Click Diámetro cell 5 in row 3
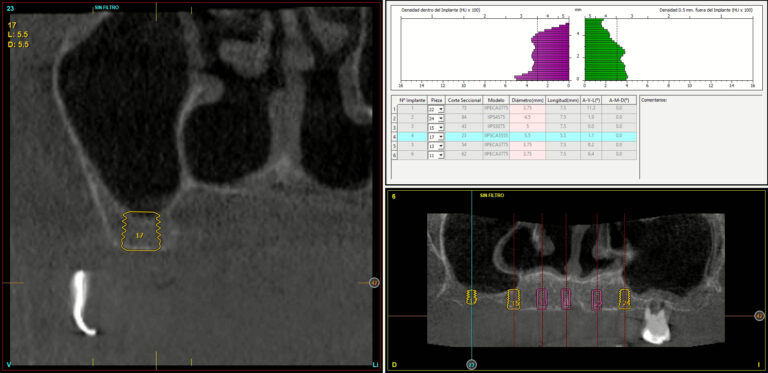The width and height of the screenshot is (768, 373). coord(528,127)
